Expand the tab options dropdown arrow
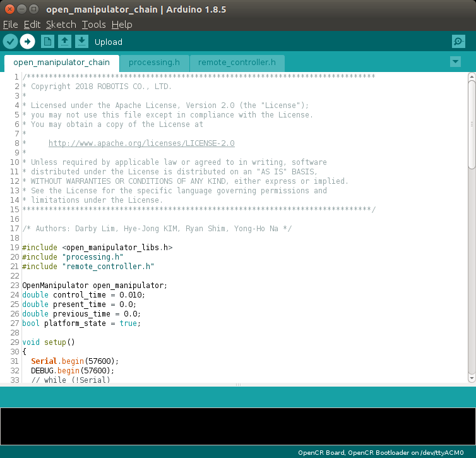 (x=455, y=61)
